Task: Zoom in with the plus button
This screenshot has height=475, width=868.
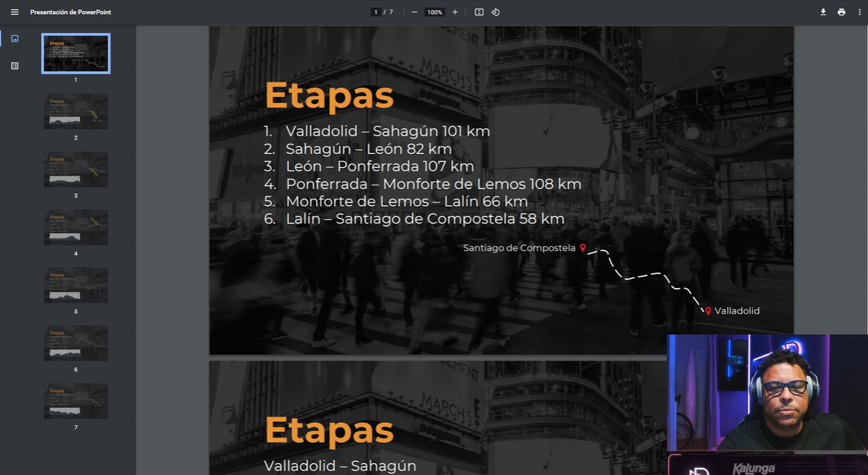Action: (455, 12)
